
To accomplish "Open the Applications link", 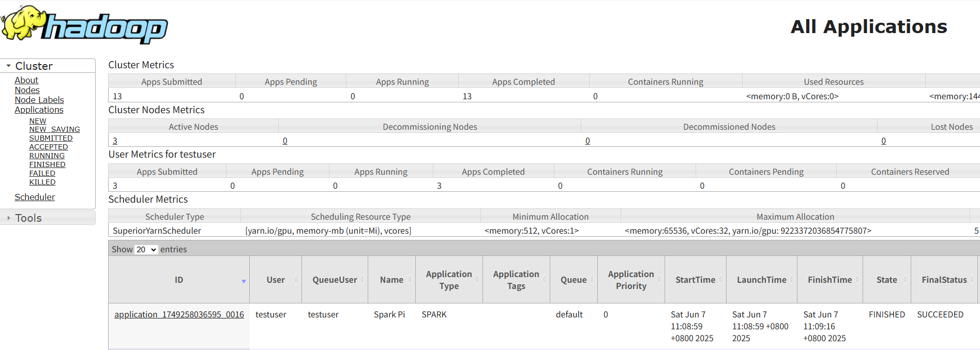I will point(39,110).
